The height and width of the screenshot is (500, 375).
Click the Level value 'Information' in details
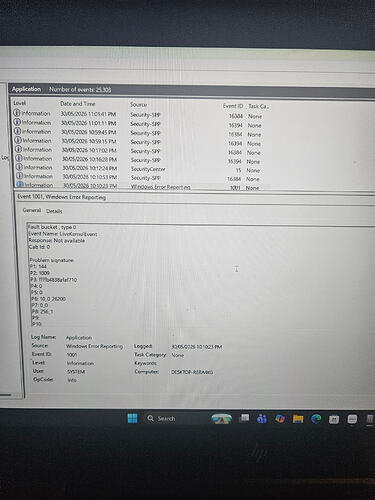coord(80,363)
